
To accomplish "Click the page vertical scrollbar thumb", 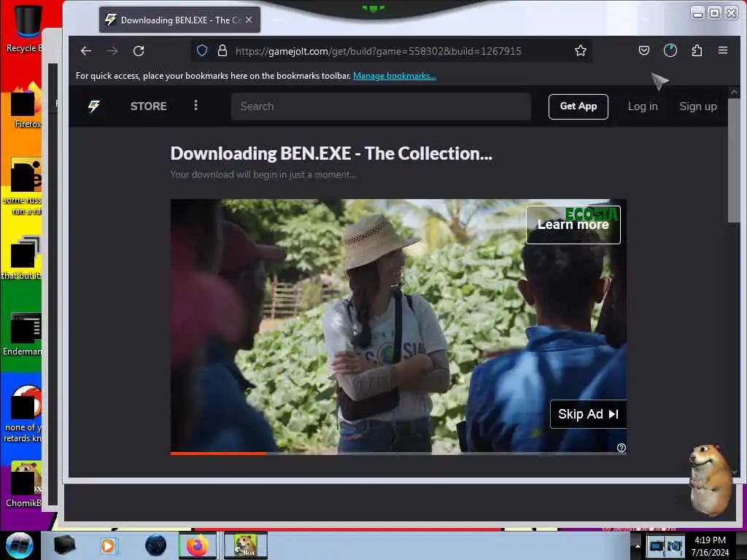I will [734, 160].
